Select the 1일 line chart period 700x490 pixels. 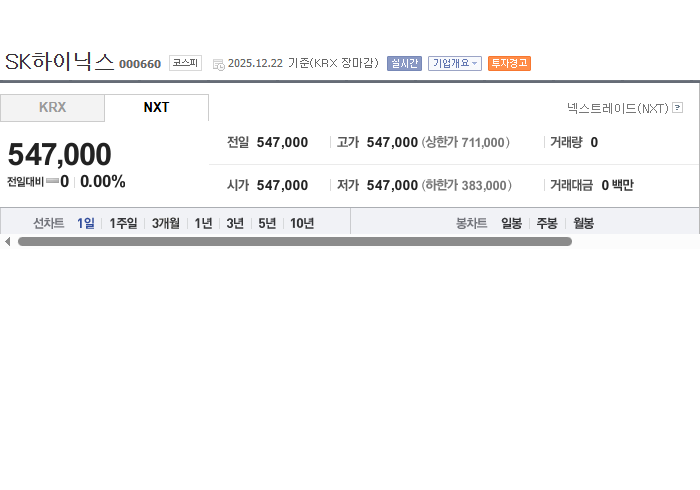click(86, 223)
